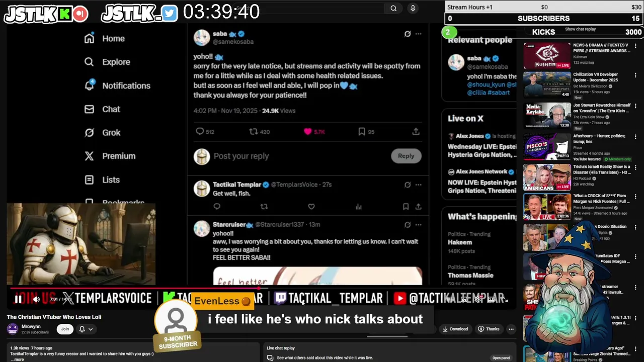Click Grok icon atop saba's post

[x=408, y=34]
